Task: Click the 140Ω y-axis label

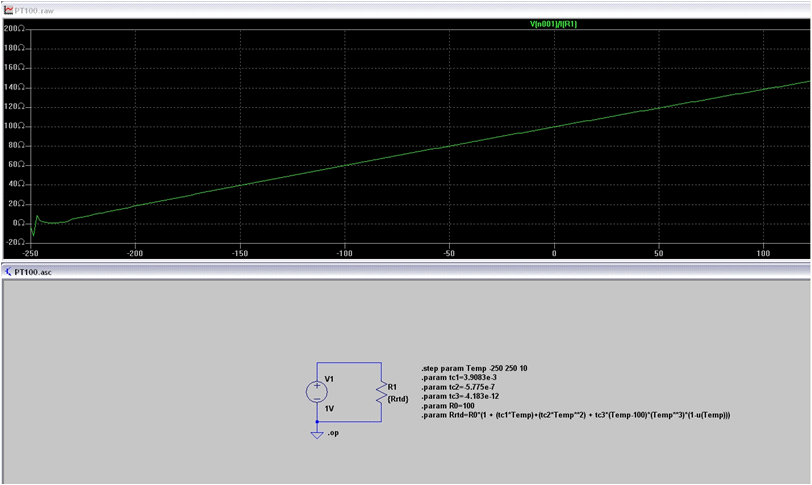Action: [14, 87]
